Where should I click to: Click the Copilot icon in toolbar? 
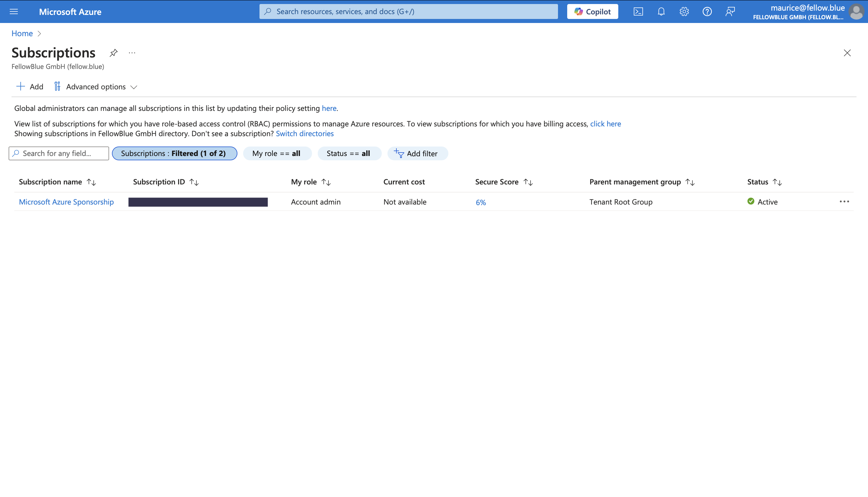click(x=592, y=11)
